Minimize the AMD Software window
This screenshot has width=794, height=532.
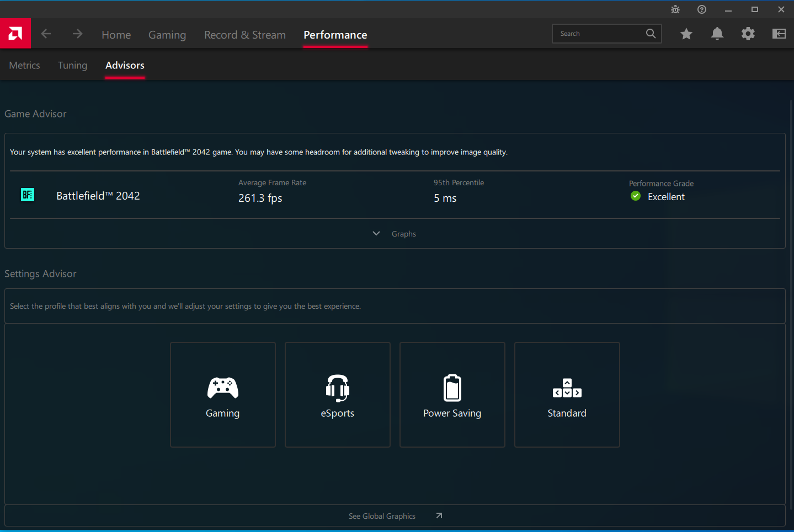click(728, 9)
